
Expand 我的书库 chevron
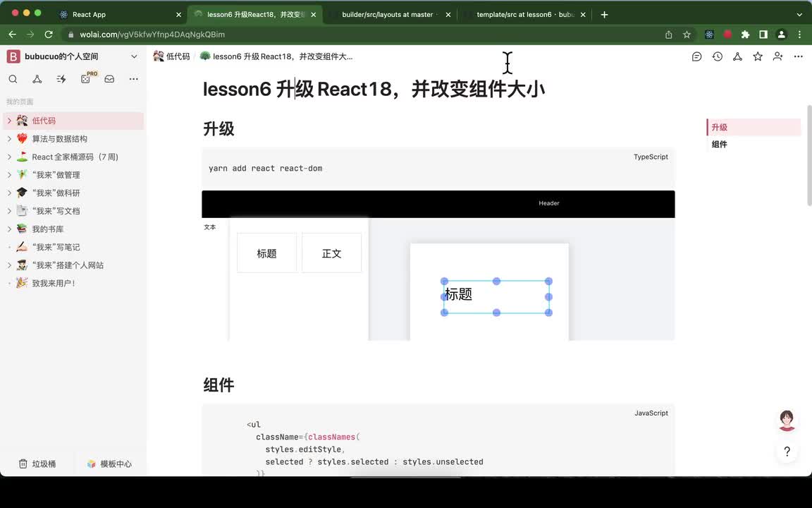click(x=9, y=229)
